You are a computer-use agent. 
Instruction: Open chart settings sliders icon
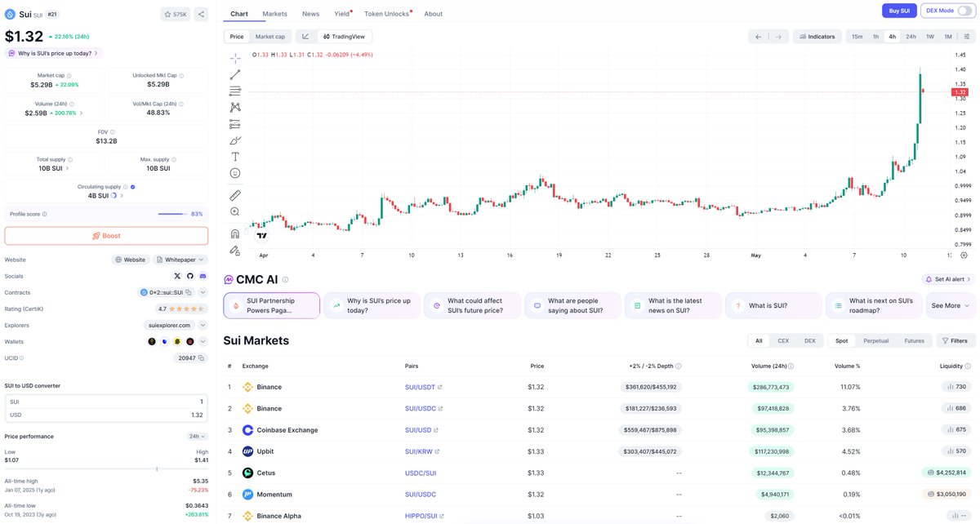[967, 37]
